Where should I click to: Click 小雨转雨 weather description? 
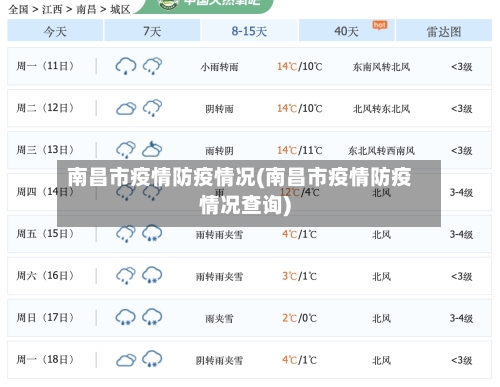click(219, 67)
